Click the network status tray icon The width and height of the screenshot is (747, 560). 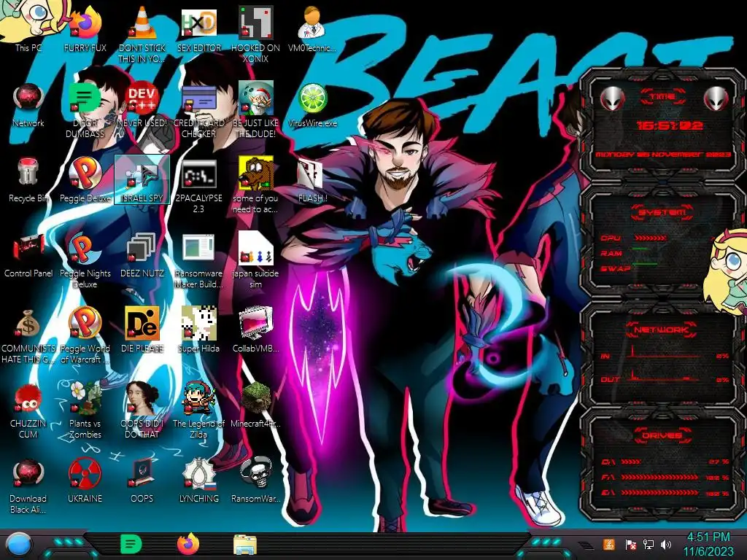point(649,544)
